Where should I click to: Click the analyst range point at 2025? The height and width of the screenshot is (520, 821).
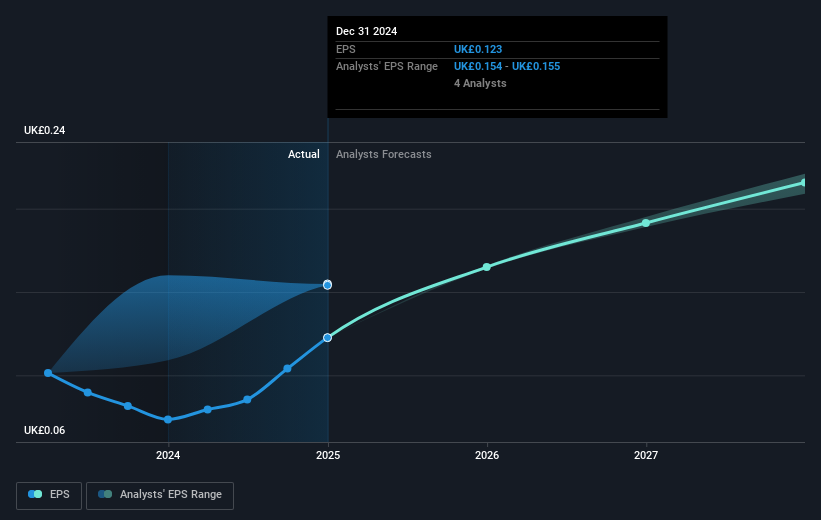(x=327, y=285)
